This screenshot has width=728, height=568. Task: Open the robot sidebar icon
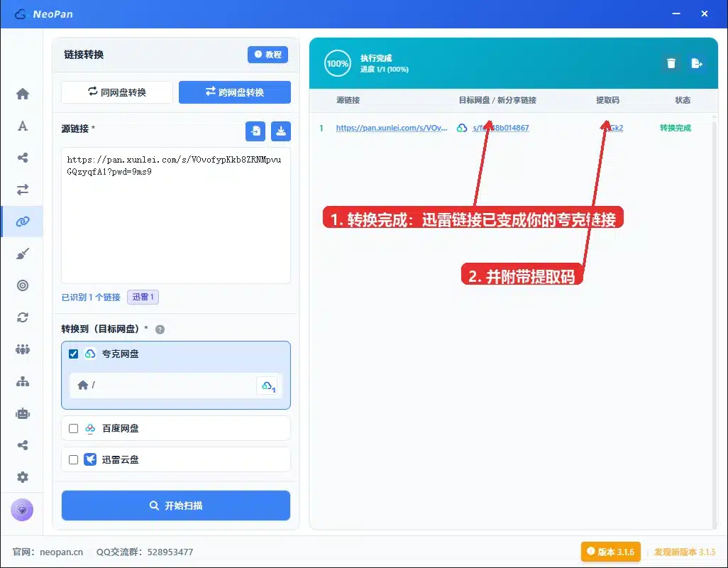[x=22, y=413]
